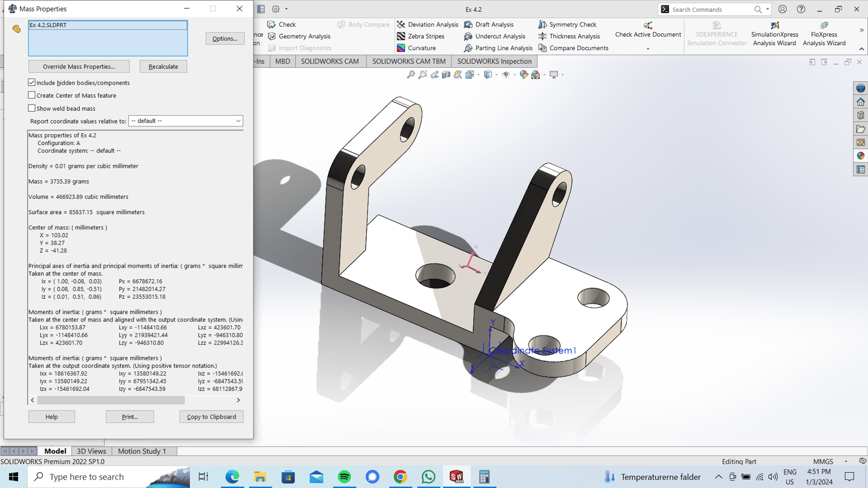
Task: Switch to the SOLIDWORKS CAM tab
Action: coord(330,61)
